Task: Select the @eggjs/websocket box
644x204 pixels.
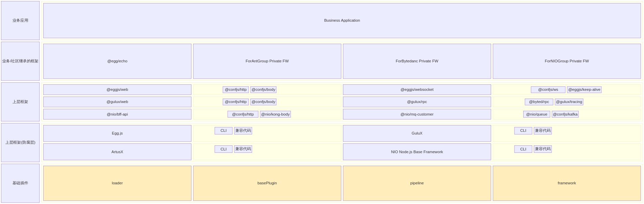Action: [417, 90]
